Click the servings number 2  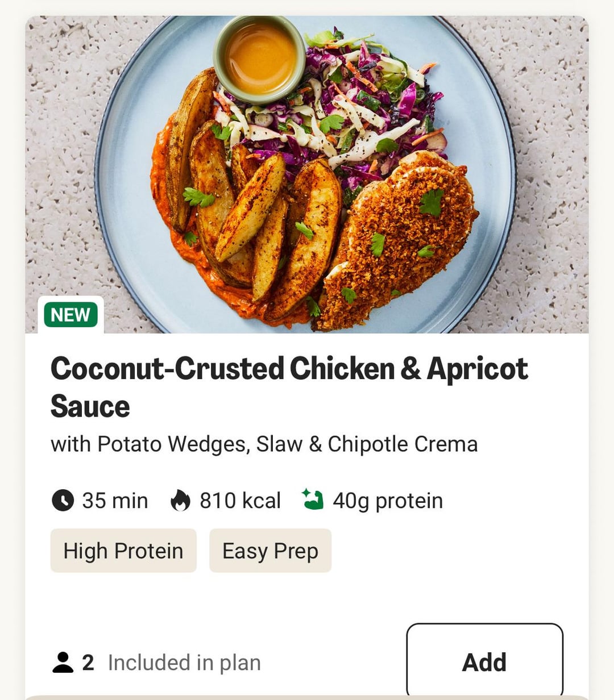click(88, 663)
